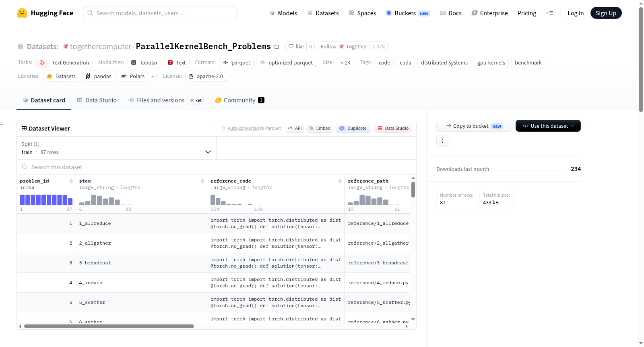This screenshot has height=347, width=644.
Task: Click the Dataset Viewer table icon
Action: [x=24, y=128]
